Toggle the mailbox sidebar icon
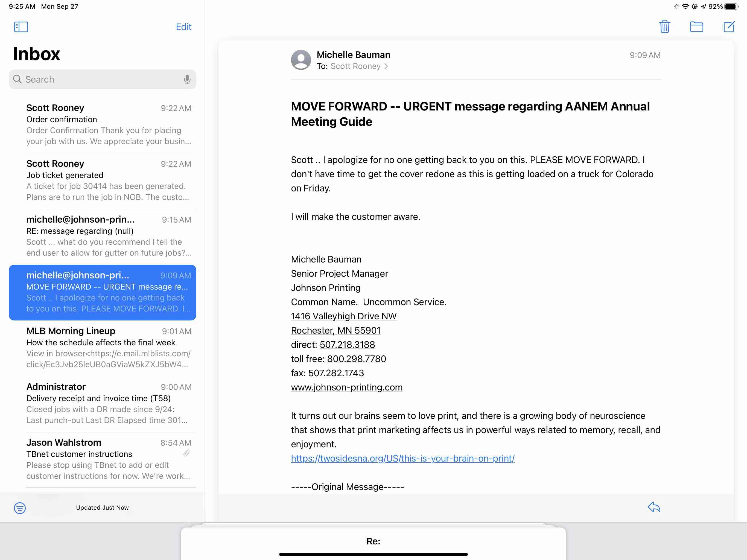Viewport: 747px width, 560px height. 21,27
